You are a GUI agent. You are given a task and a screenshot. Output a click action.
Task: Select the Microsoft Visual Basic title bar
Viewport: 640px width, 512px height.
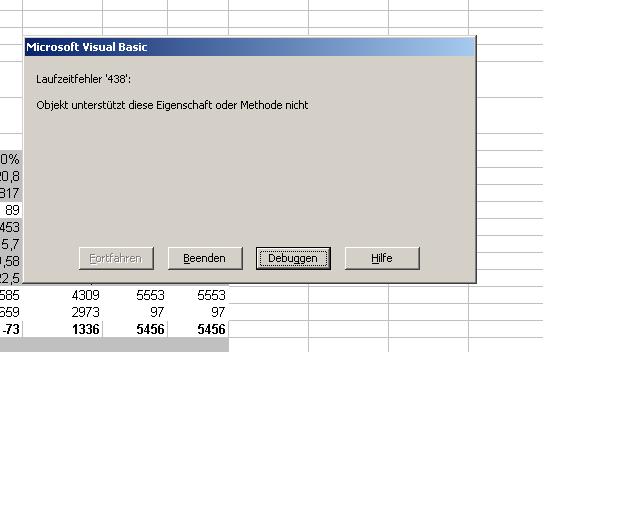click(x=250, y=47)
